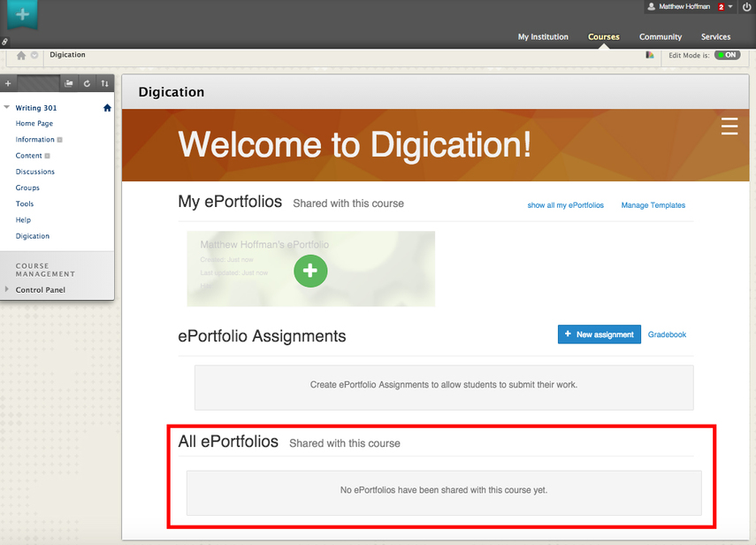The height and width of the screenshot is (545, 756).
Task: Open Content in course menu
Action: pos(28,156)
